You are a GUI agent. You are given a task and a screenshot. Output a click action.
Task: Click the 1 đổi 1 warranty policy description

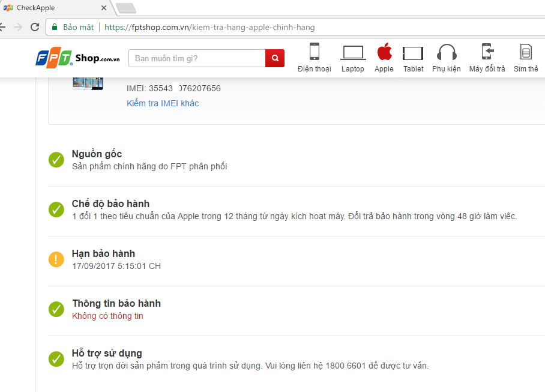click(x=294, y=217)
